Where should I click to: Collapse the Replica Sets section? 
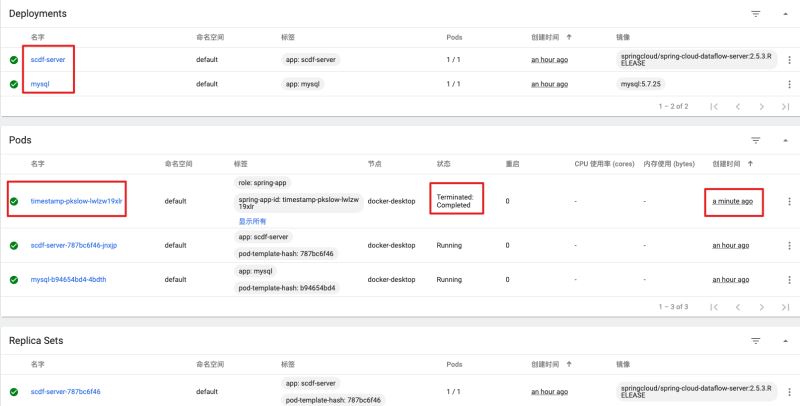point(786,340)
